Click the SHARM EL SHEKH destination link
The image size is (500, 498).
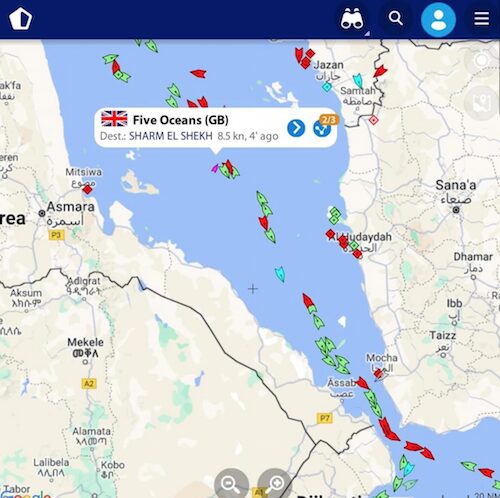[171, 136]
